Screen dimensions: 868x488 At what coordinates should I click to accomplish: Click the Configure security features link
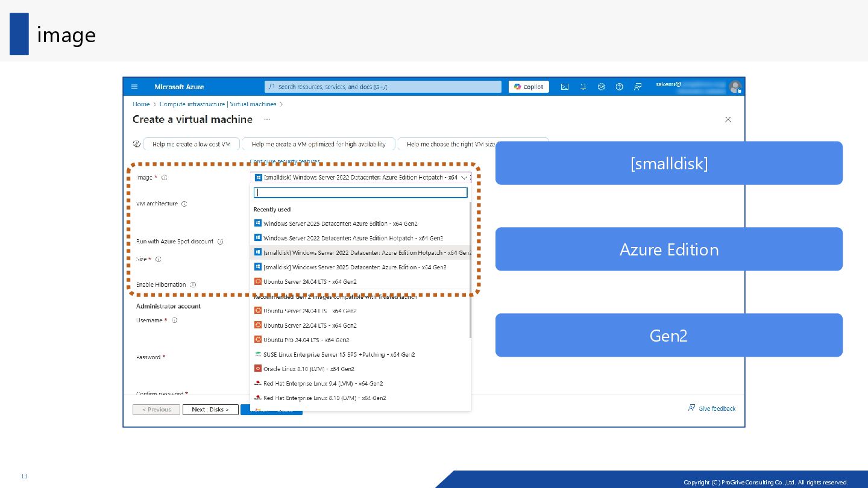click(x=285, y=161)
